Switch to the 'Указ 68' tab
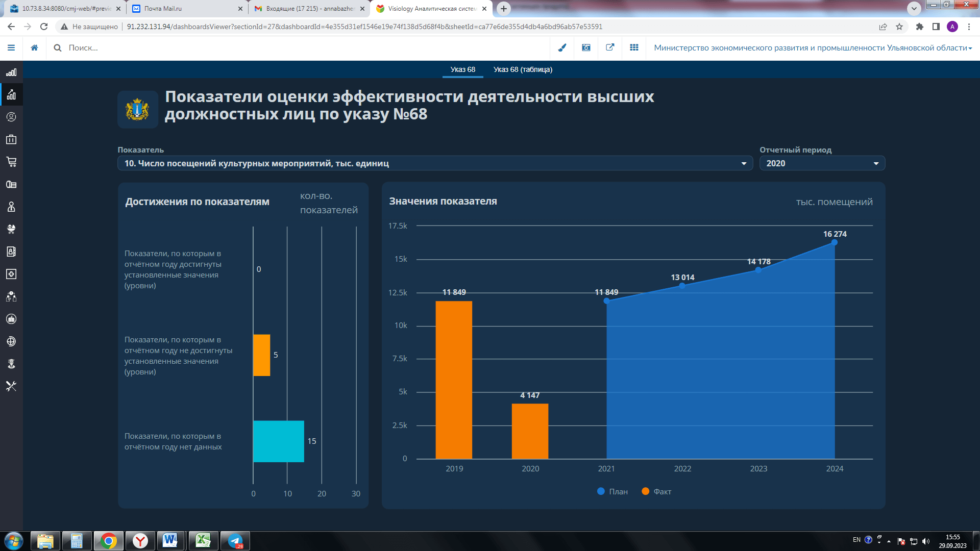 click(x=462, y=69)
